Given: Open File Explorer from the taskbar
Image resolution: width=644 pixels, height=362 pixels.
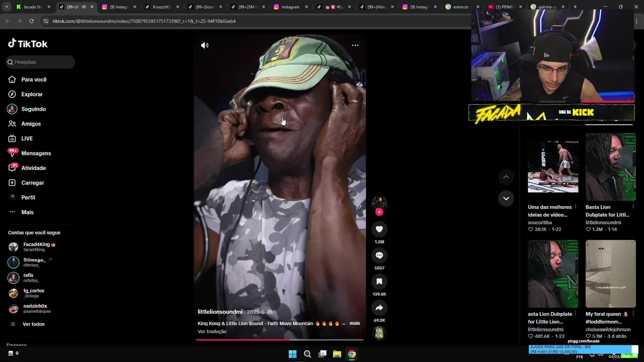Looking at the screenshot, I should (337, 354).
